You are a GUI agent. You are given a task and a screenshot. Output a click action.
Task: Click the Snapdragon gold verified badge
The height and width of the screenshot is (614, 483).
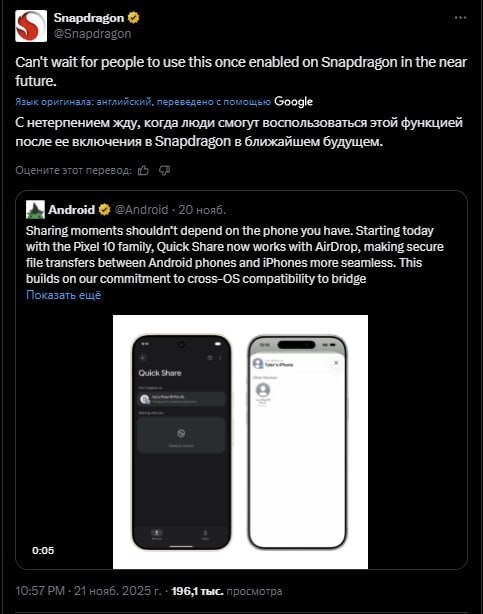(x=134, y=18)
